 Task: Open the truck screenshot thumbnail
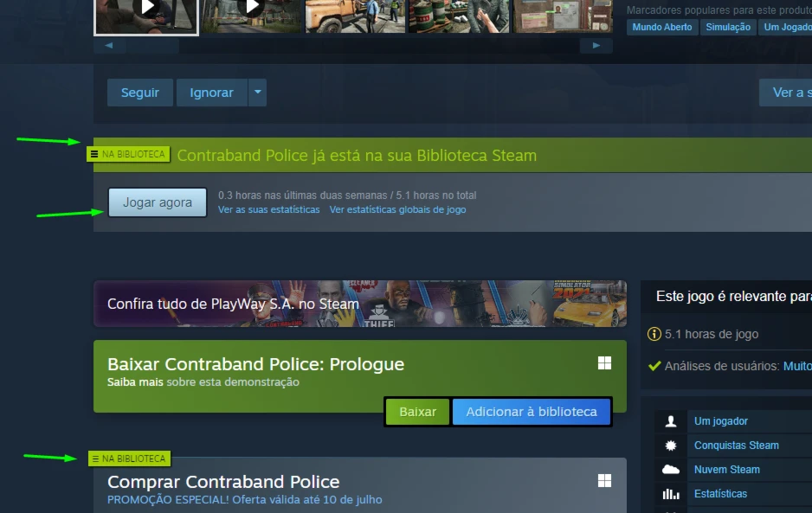[355, 16]
